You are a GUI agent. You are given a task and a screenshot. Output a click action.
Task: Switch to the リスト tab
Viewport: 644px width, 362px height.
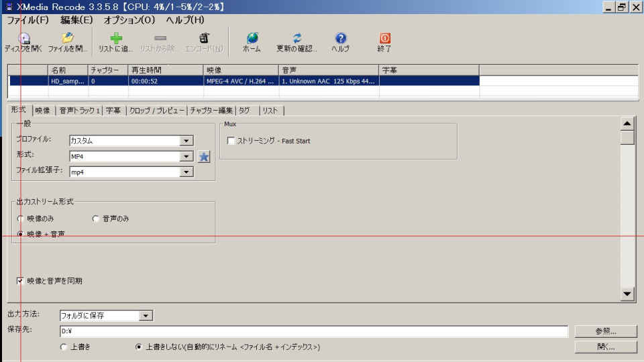click(x=270, y=111)
